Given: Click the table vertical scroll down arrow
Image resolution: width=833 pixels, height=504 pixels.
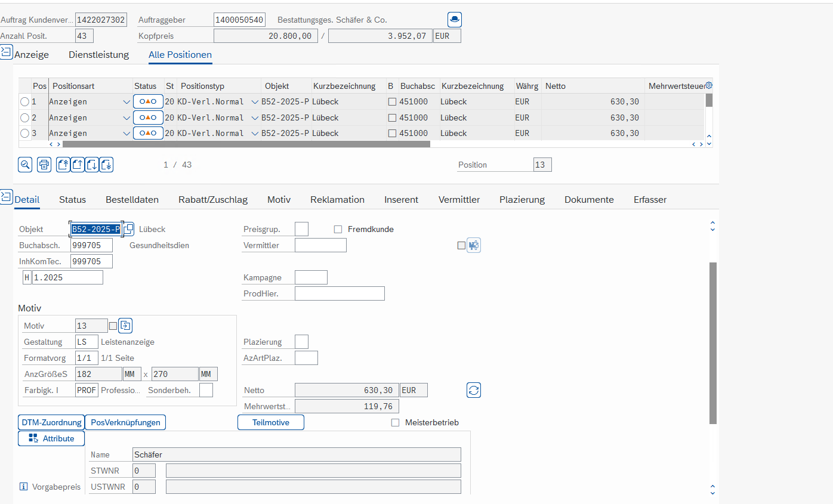Looking at the screenshot, I should [709, 144].
